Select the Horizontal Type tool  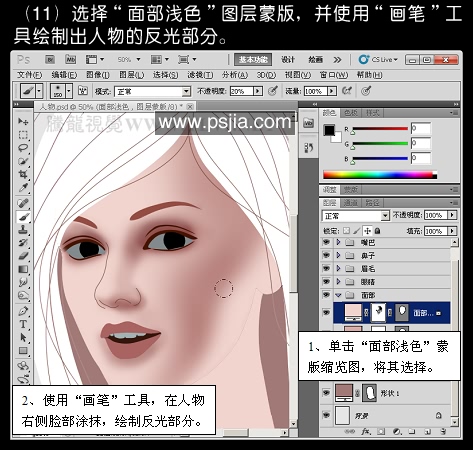[23, 324]
